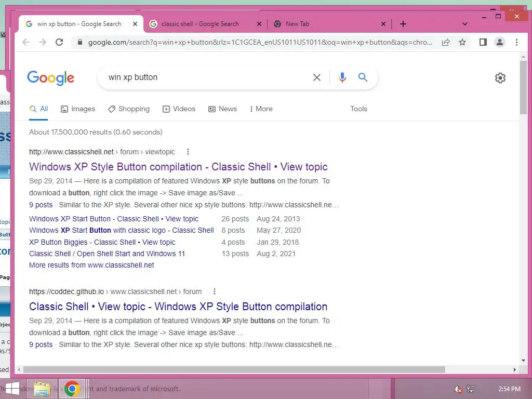Click More results from www.classicshell.net
Image resolution: width=532 pixels, height=399 pixels.
pos(91,265)
